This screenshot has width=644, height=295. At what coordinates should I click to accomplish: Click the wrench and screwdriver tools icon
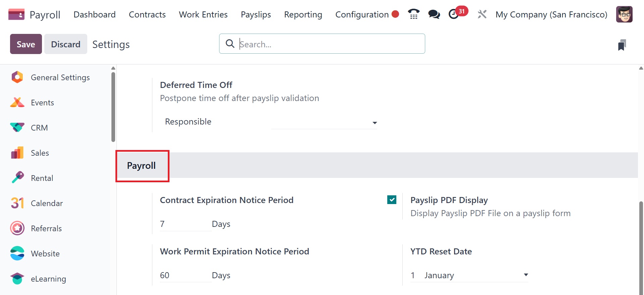[x=482, y=14]
